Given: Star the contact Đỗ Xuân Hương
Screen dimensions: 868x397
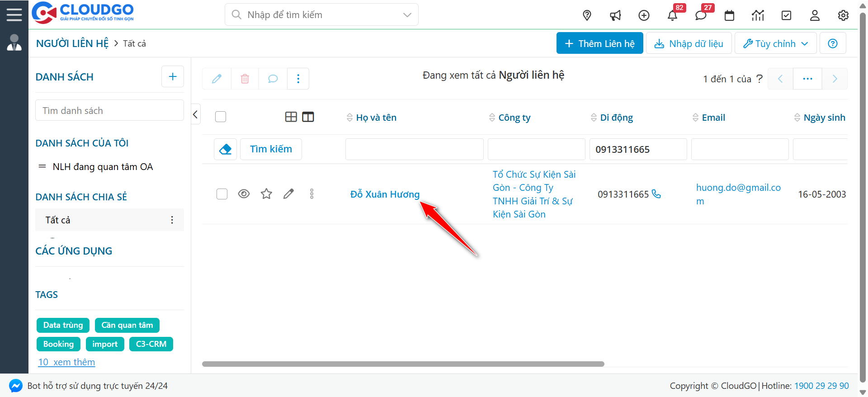Looking at the screenshot, I should coord(266,194).
